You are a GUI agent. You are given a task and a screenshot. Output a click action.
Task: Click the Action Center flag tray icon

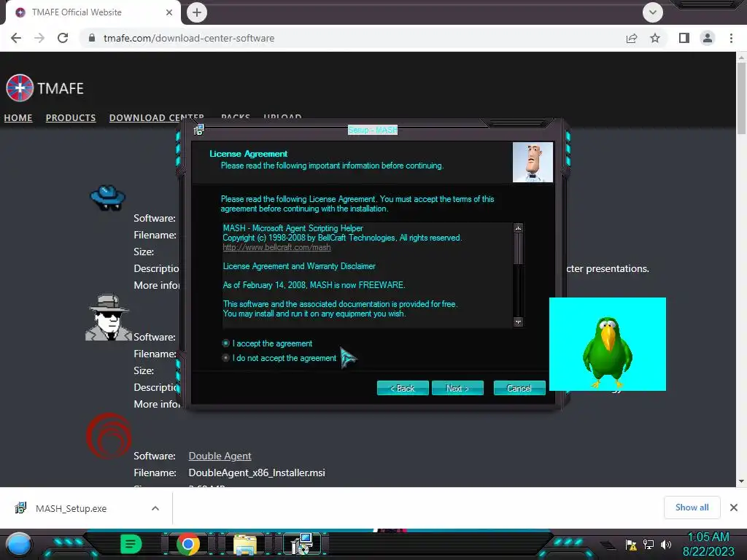tap(631, 545)
